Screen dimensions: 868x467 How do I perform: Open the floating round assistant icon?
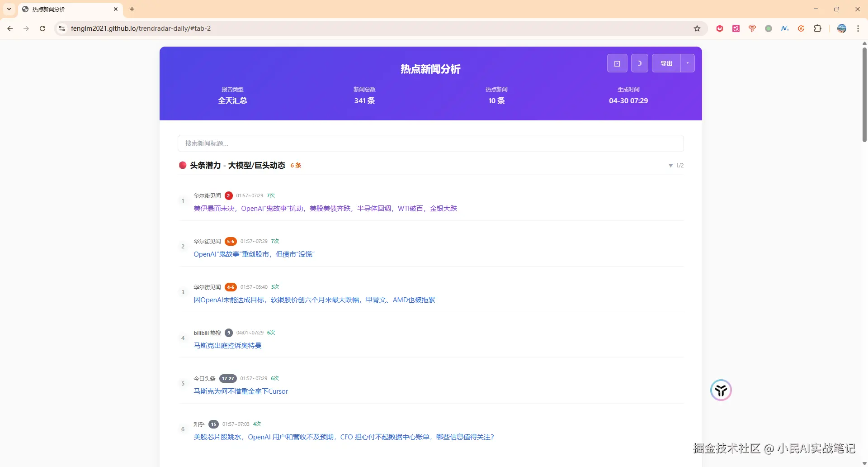coord(721,390)
